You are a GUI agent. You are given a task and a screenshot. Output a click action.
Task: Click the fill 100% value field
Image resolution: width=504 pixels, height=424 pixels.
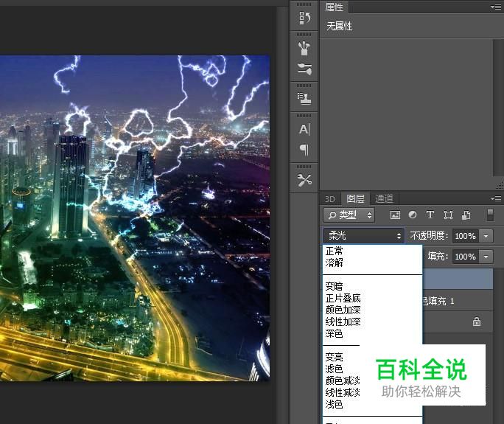tap(466, 257)
